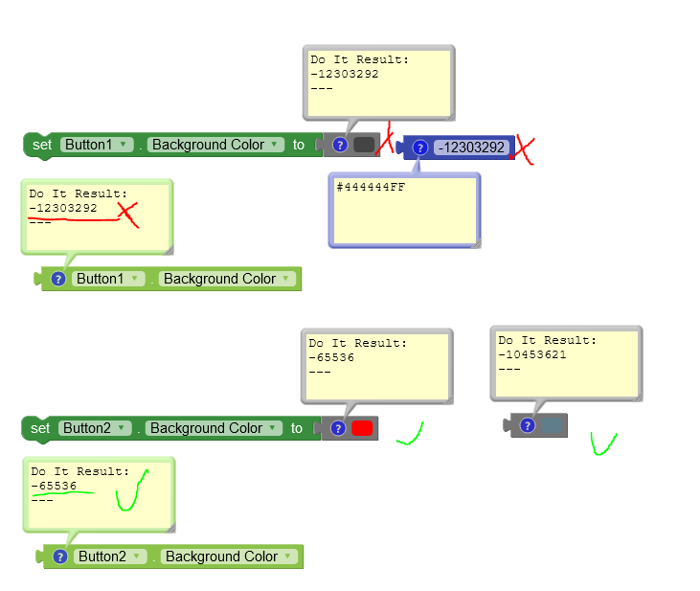Open Background Color dropdown in Button1 getter block
This screenshot has height=591, width=700.
[227, 279]
